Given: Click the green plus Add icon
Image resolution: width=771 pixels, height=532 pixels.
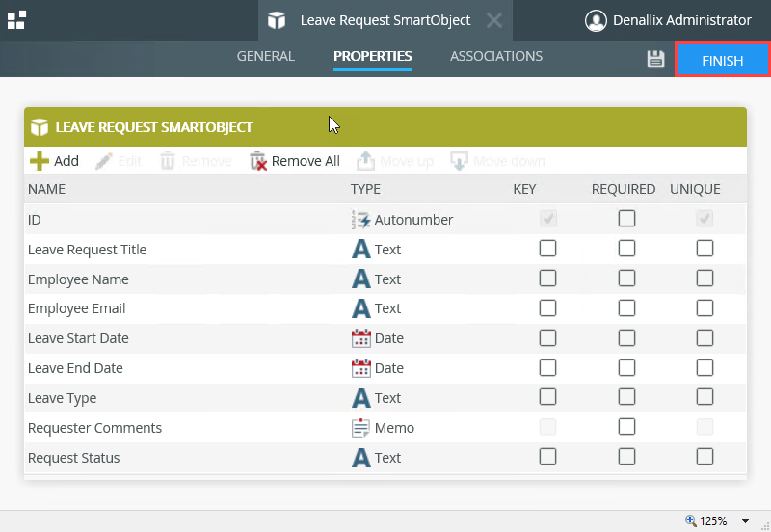Looking at the screenshot, I should pos(39,161).
